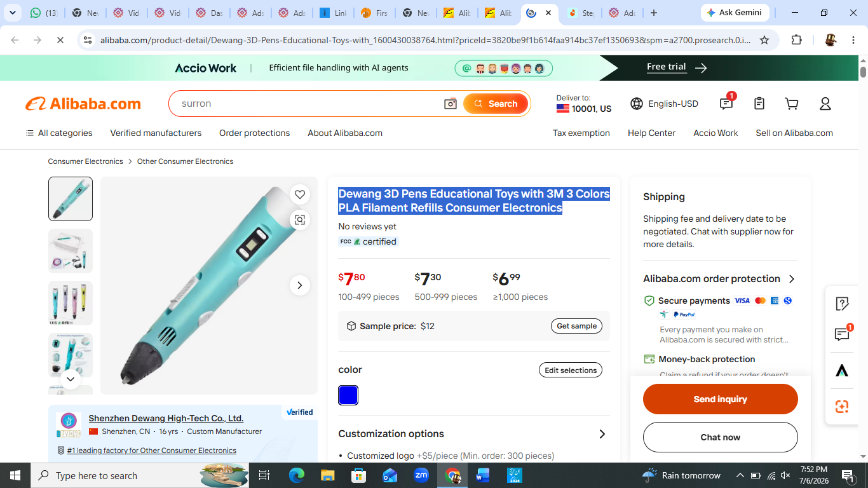The width and height of the screenshot is (868, 488).
Task: Open header messages icon beside English-USD
Action: tap(726, 104)
